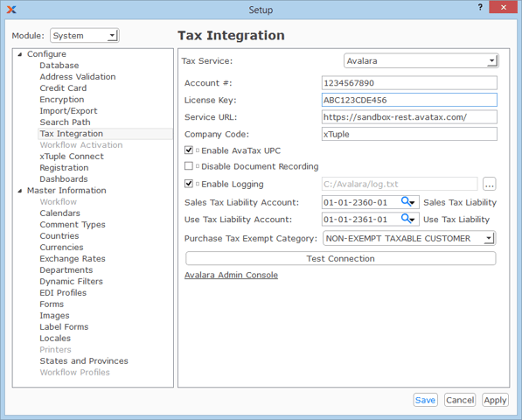Open Purchase Tax Exempt Category dropdown
This screenshot has height=420, width=522.
(x=409, y=239)
